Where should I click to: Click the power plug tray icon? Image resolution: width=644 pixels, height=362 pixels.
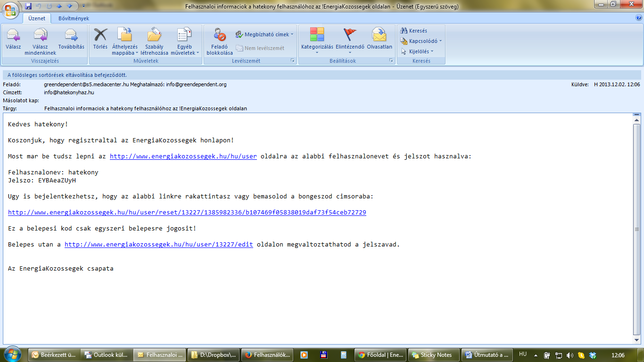tap(547, 355)
